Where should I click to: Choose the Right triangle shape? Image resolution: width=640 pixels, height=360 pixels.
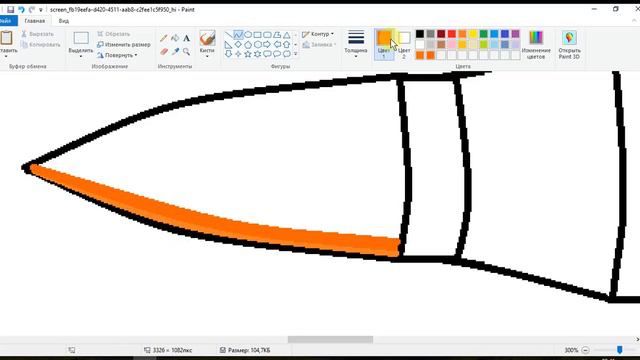tap(229, 44)
